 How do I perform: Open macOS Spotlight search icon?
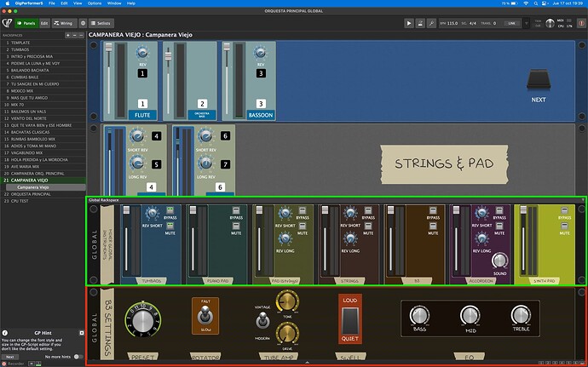pyautogui.click(x=536, y=3)
